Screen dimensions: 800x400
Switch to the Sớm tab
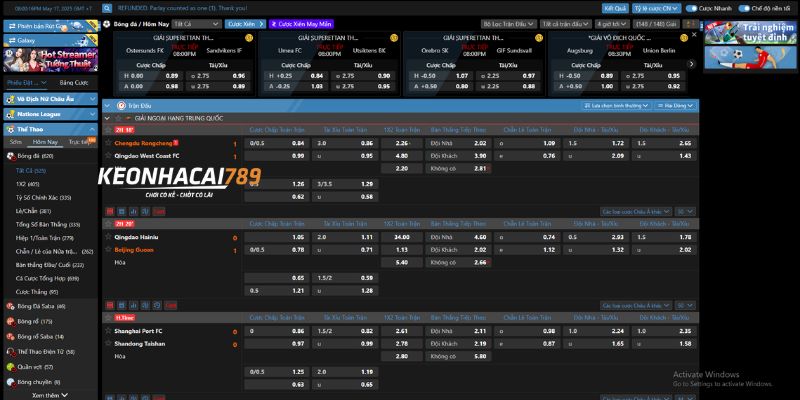(16, 142)
